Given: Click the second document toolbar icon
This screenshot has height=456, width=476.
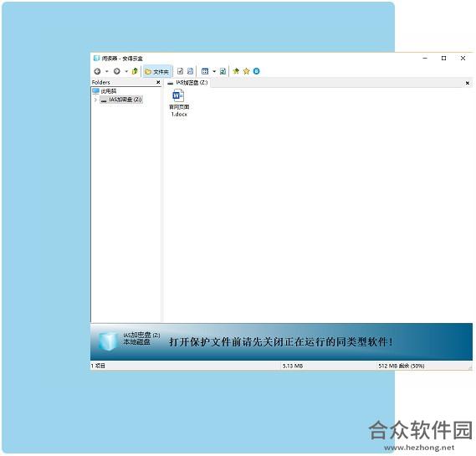Looking at the screenshot, I should (x=190, y=71).
